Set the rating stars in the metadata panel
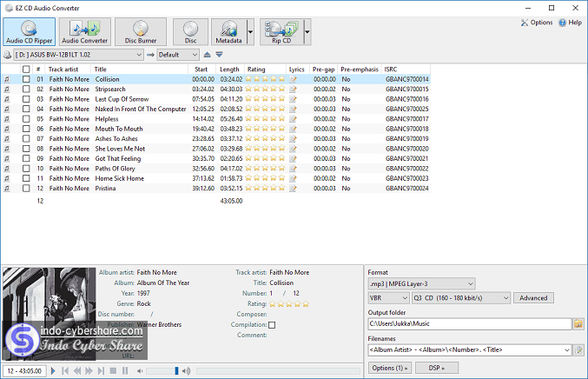 tap(289, 304)
